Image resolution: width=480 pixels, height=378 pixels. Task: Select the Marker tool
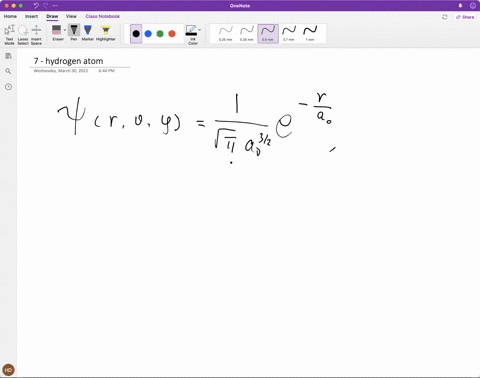(x=88, y=33)
